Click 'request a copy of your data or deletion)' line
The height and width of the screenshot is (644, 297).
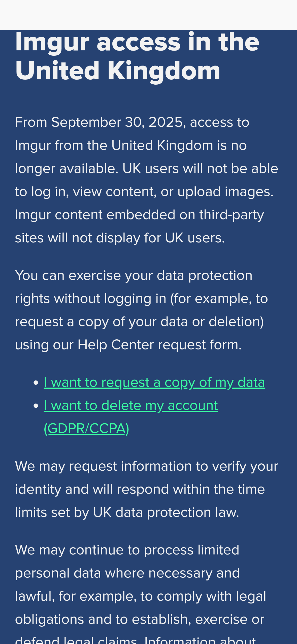click(139, 322)
